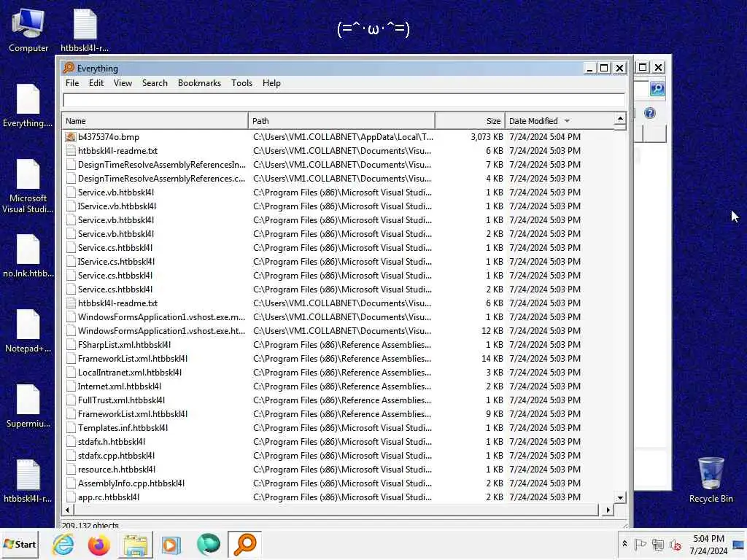Click the Start button

20,544
